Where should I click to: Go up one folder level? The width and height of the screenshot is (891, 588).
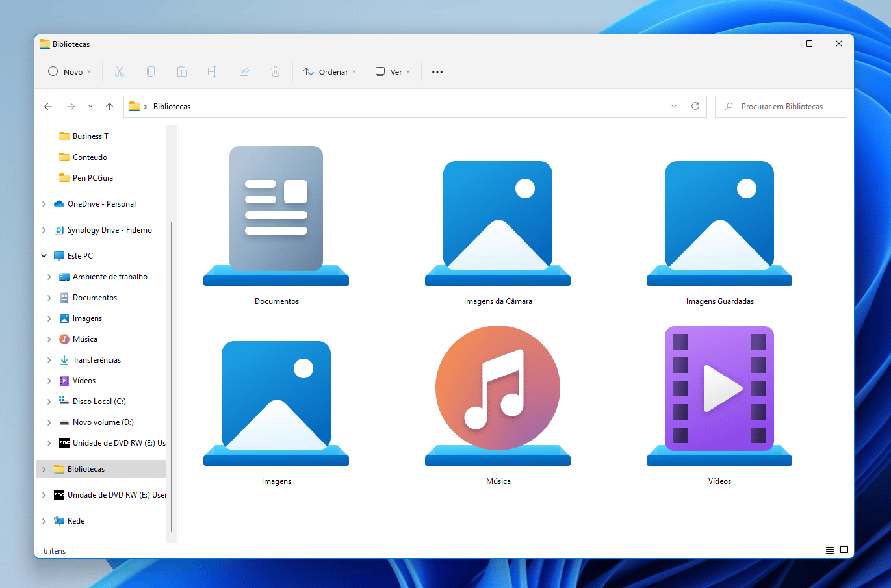point(109,107)
